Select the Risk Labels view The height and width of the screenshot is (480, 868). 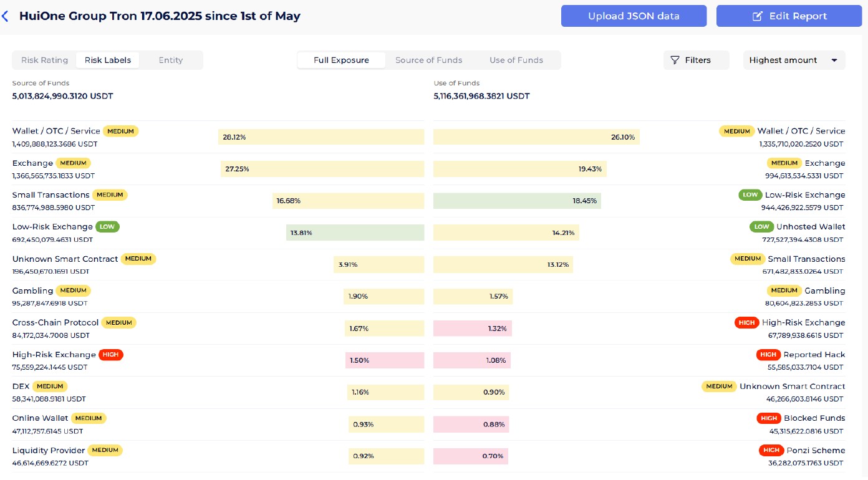click(x=108, y=60)
